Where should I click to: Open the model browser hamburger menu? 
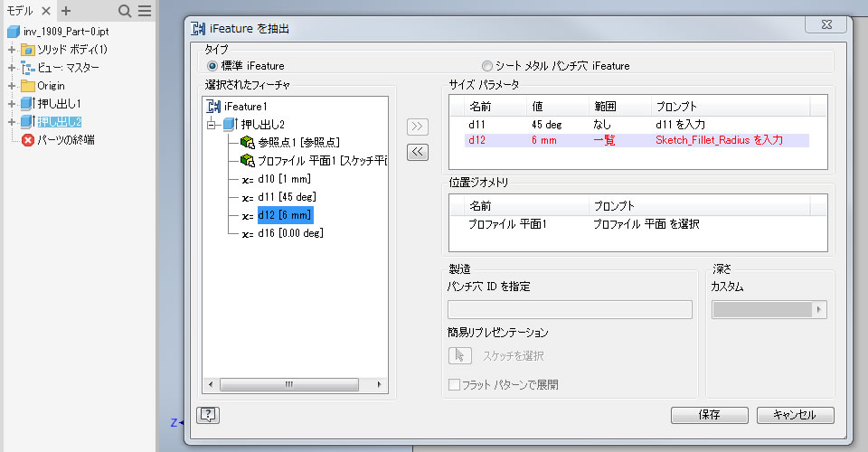click(x=145, y=11)
